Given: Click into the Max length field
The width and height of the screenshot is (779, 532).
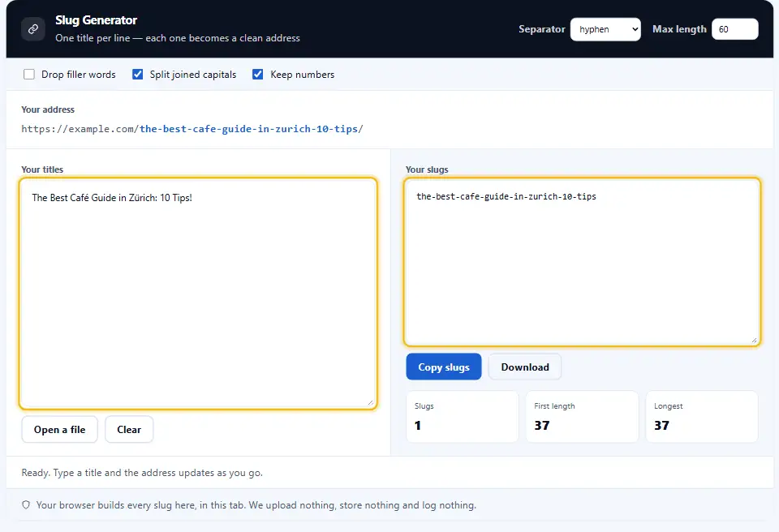Looking at the screenshot, I should 735,29.
